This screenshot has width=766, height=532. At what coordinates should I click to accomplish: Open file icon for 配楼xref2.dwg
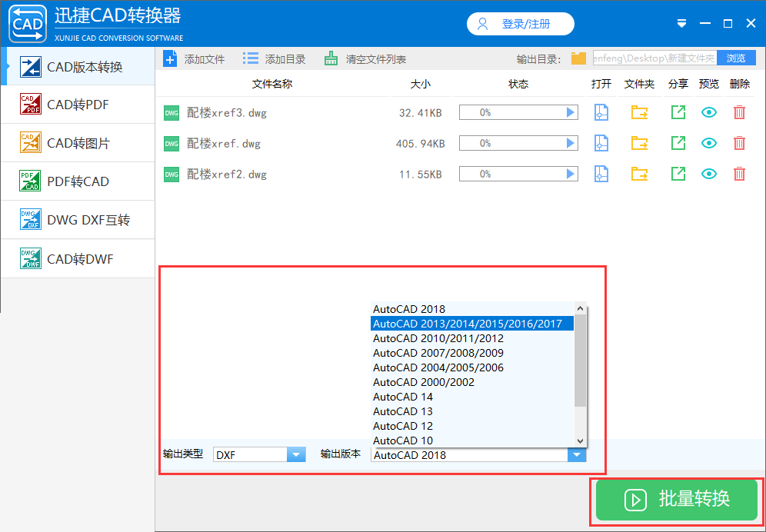[x=601, y=174]
